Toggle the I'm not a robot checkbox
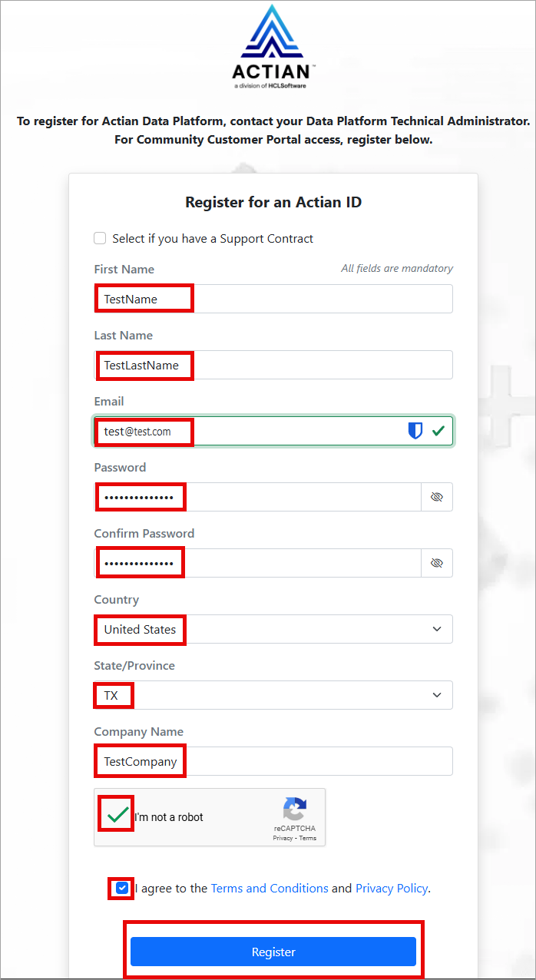The width and height of the screenshot is (536, 980). [117, 815]
